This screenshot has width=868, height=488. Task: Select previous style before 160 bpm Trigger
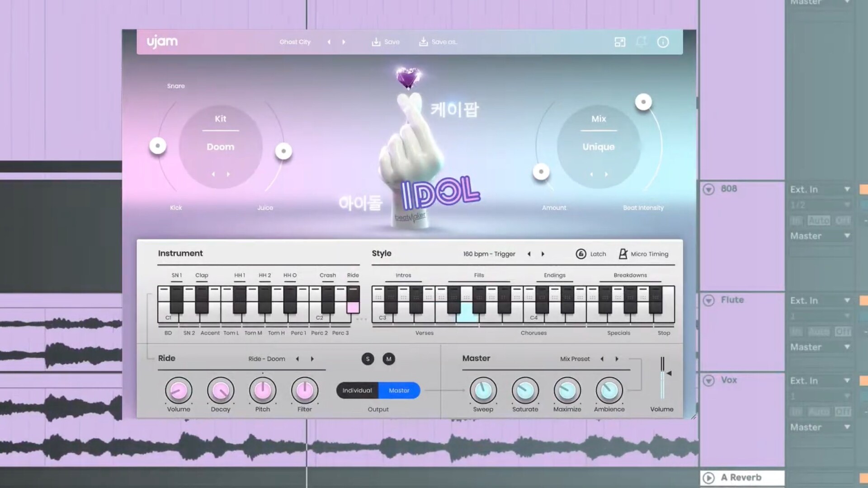(x=529, y=254)
